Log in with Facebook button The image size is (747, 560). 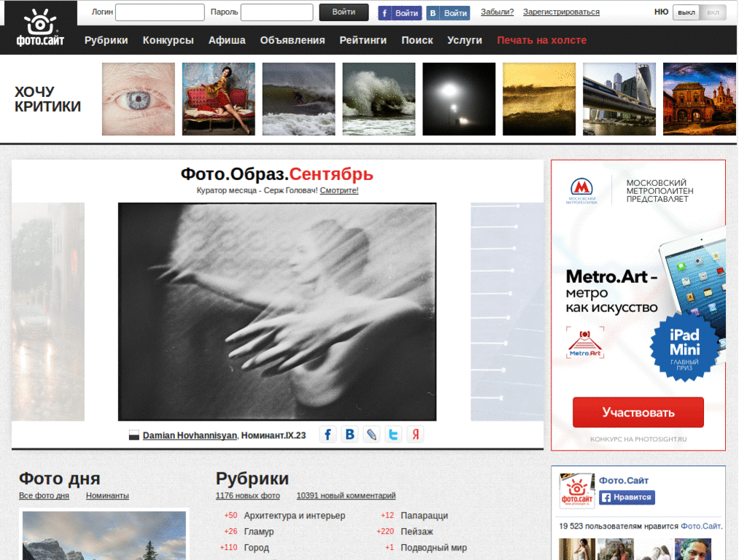[x=400, y=13]
